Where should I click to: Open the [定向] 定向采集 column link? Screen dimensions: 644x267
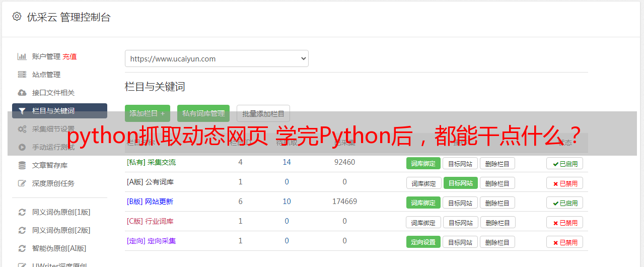(x=151, y=241)
